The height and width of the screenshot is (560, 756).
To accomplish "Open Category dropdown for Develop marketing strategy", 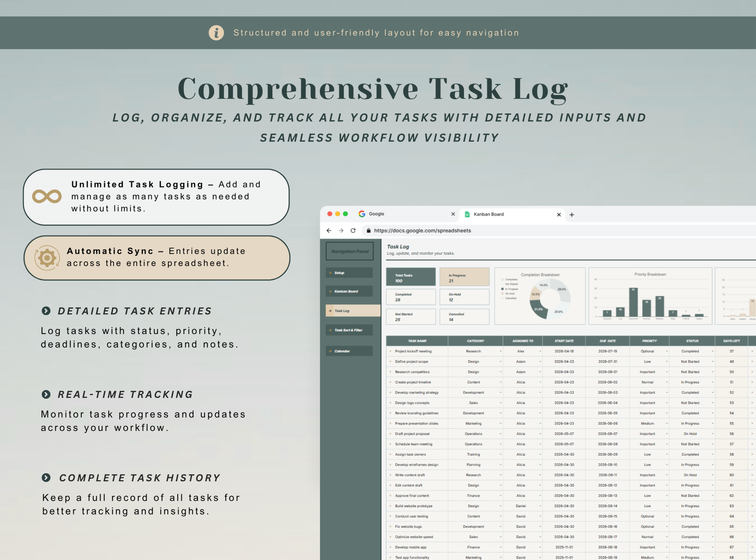I will (500, 392).
